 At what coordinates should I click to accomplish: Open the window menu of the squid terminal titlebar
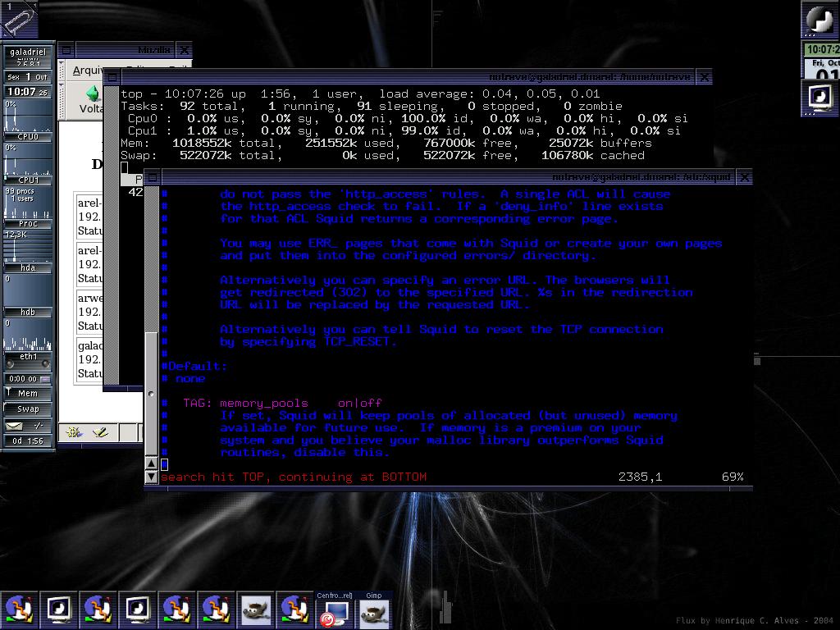[152, 177]
